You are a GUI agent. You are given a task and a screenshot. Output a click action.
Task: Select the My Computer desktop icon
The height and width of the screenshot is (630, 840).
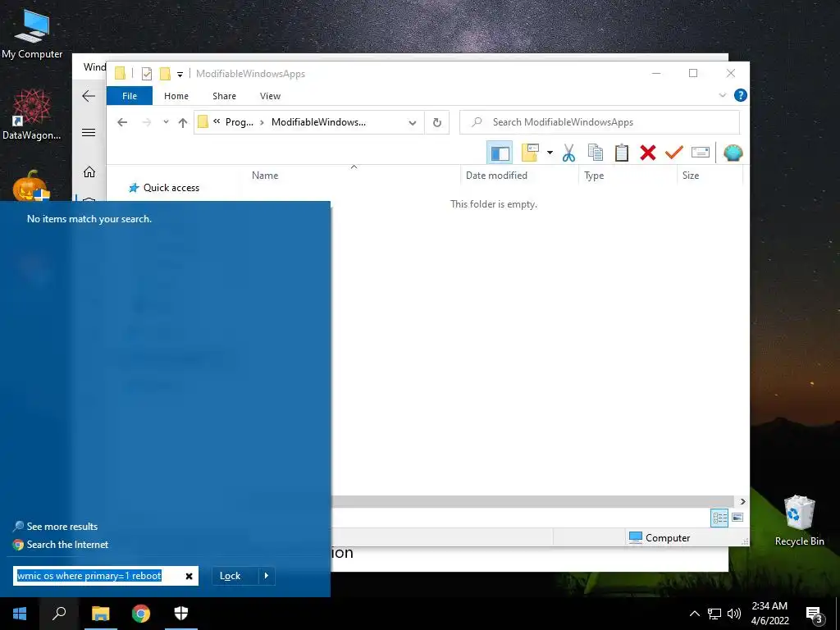(x=32, y=34)
